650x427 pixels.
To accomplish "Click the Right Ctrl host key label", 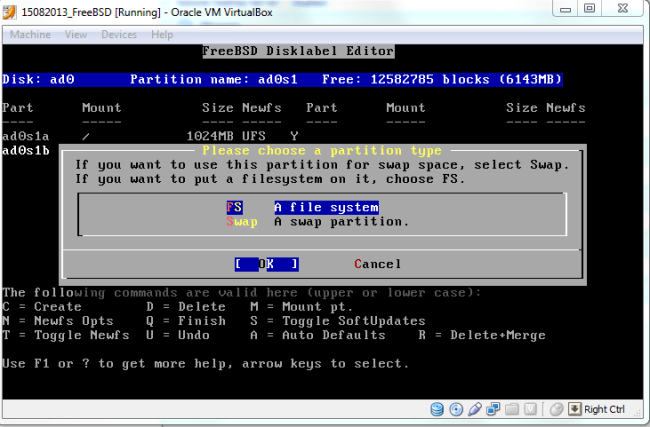I will [x=603, y=410].
